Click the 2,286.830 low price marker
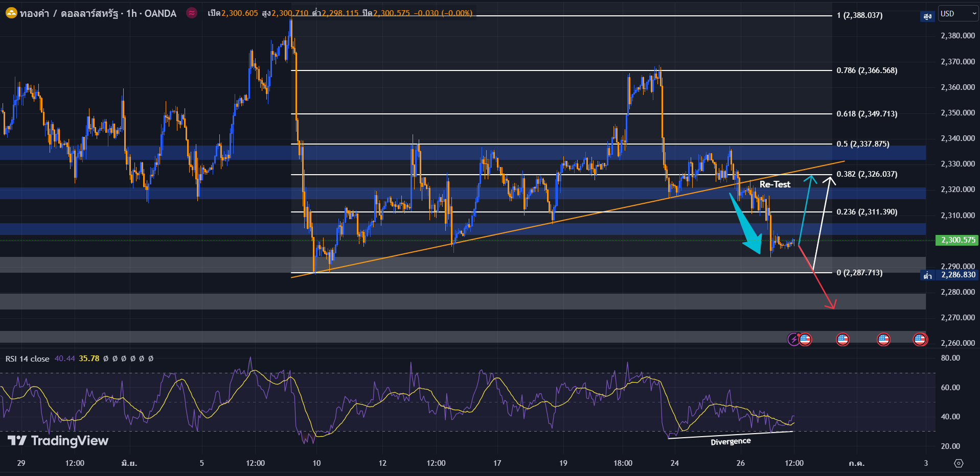This screenshot has width=980, height=476. (958, 275)
